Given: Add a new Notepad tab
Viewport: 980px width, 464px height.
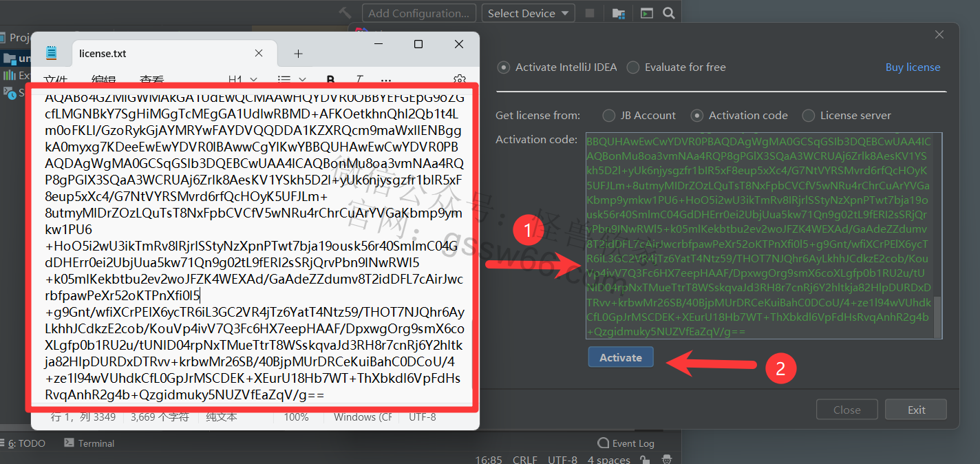Looking at the screenshot, I should [298, 54].
